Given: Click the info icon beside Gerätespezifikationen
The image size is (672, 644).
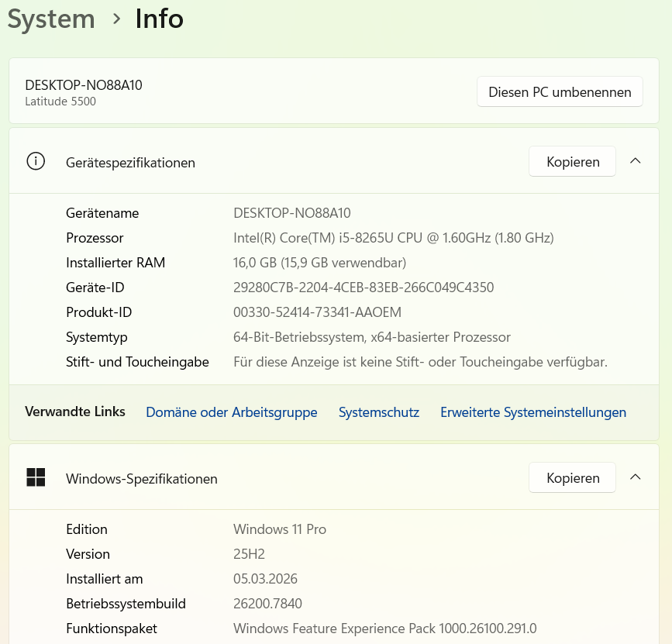Looking at the screenshot, I should [36, 161].
